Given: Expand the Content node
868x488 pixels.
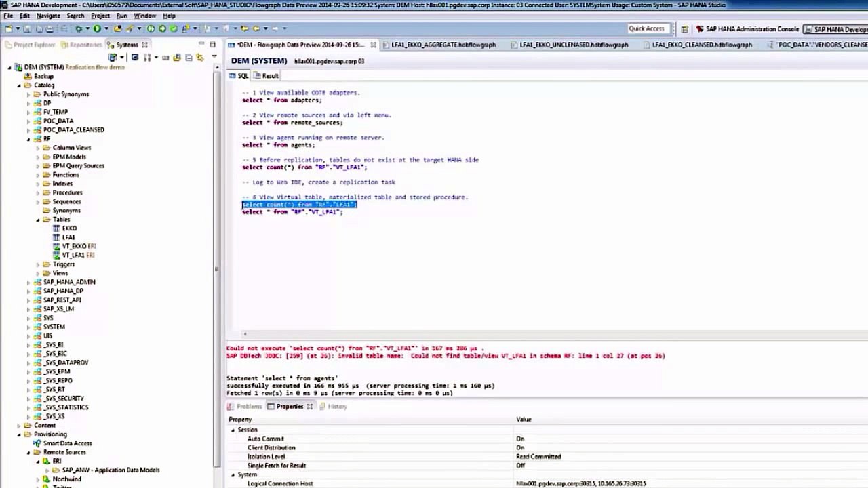Looking at the screenshot, I should [19, 426].
